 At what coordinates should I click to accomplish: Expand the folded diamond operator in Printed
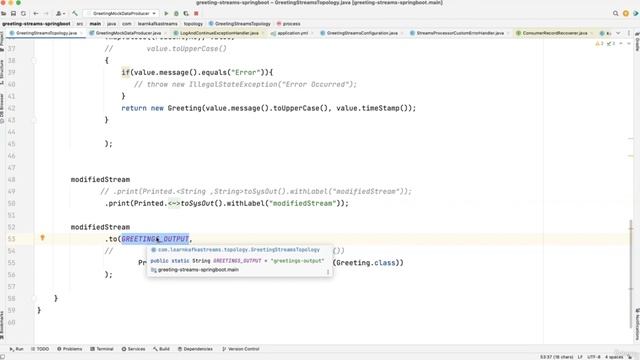(174, 203)
